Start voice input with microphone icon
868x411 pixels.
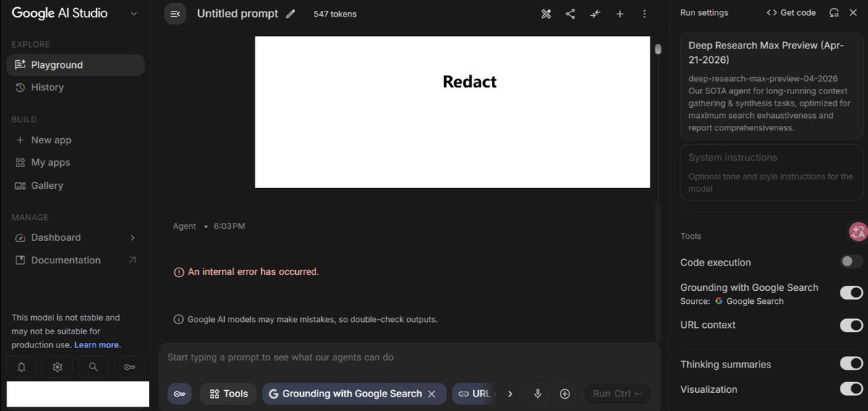(537, 394)
